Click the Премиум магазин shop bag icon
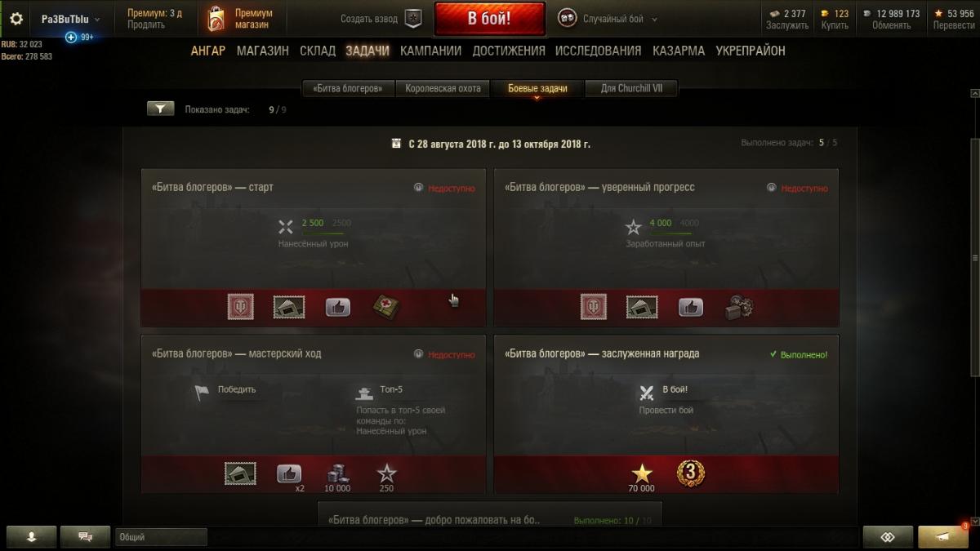Viewport: 980px width, 551px height. coord(216,19)
